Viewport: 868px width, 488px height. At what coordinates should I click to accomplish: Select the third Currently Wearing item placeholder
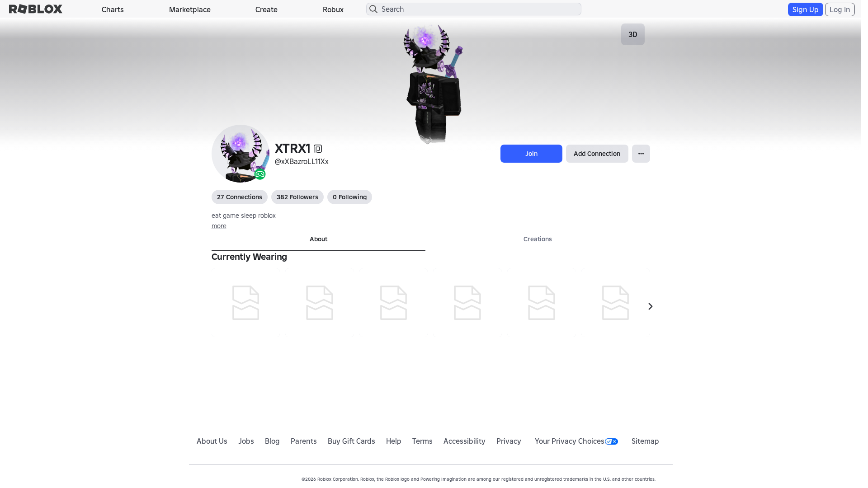(394, 303)
